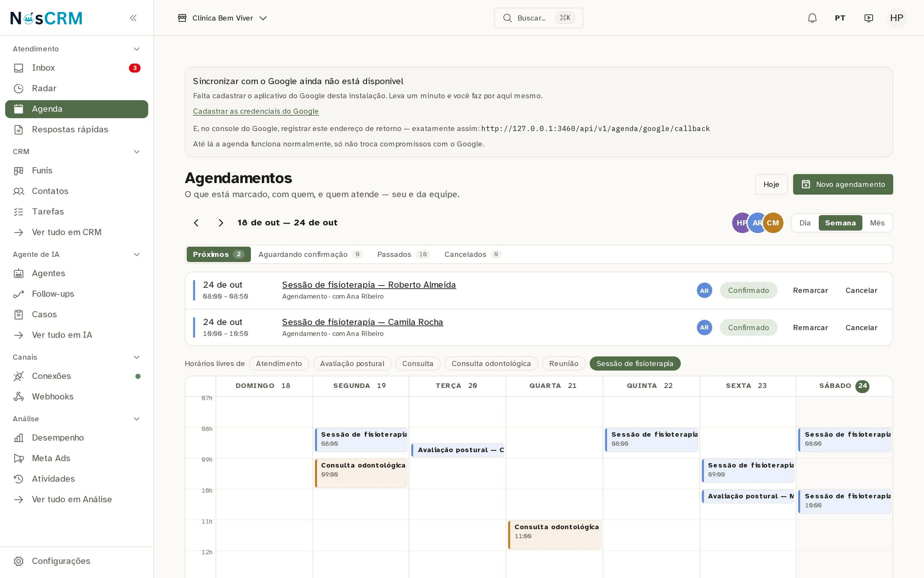The width and height of the screenshot is (924, 578).
Task: Select Agenda in sidebar menu
Action: pyautogui.click(x=77, y=109)
